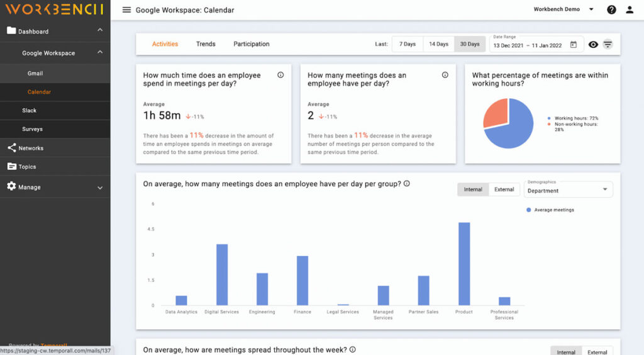The image size is (644, 355).
Task: Open the user account profile icon
Action: (x=630, y=10)
